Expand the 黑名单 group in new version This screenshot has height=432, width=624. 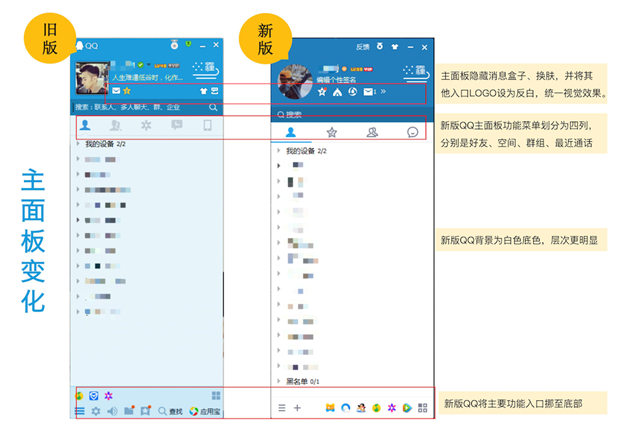[298, 381]
